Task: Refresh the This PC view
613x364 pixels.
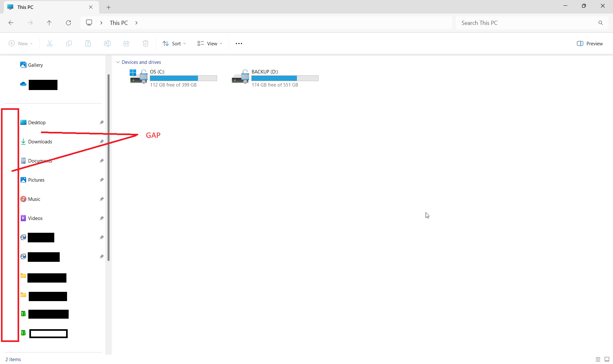Action: point(68,23)
